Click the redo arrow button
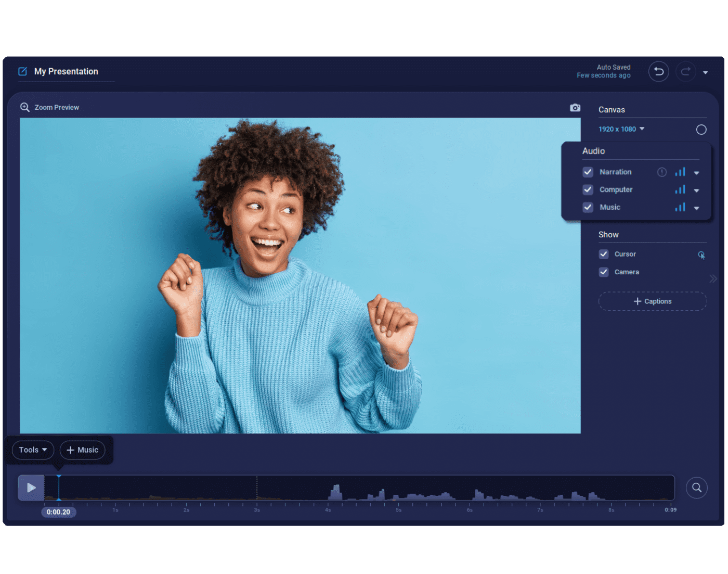This screenshot has width=728, height=574. [685, 72]
